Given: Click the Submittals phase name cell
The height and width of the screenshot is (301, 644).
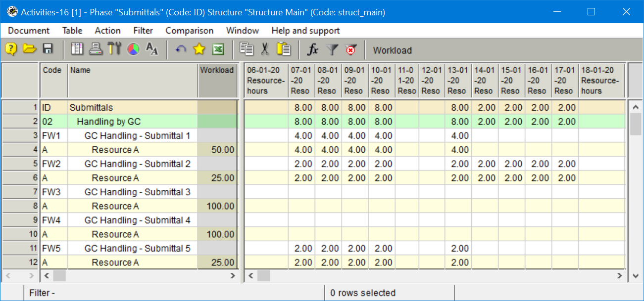Looking at the screenshot, I should (133, 107).
